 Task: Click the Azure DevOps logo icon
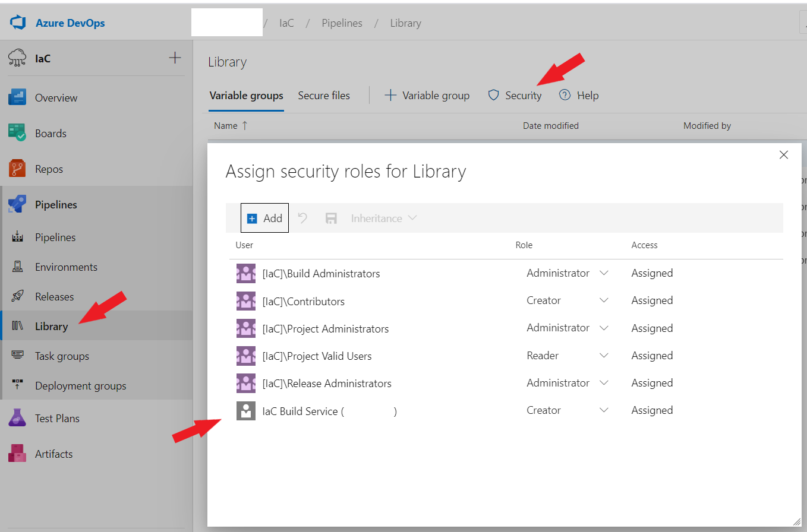(x=18, y=23)
